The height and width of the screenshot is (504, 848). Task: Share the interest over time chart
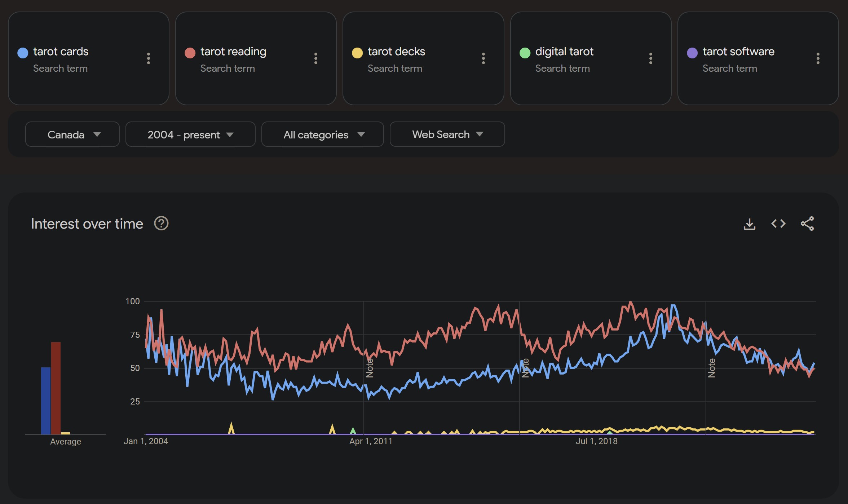click(x=807, y=224)
